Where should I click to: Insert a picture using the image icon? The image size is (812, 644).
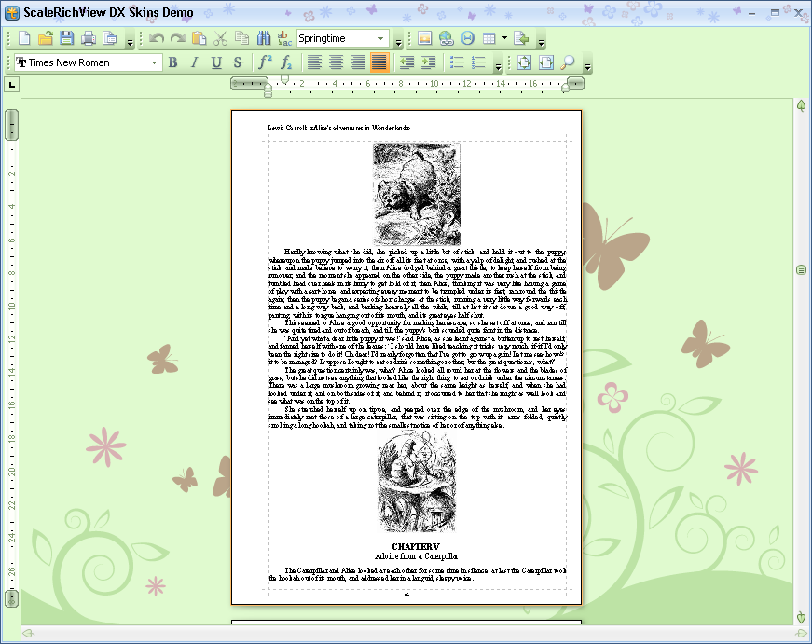[425, 38]
